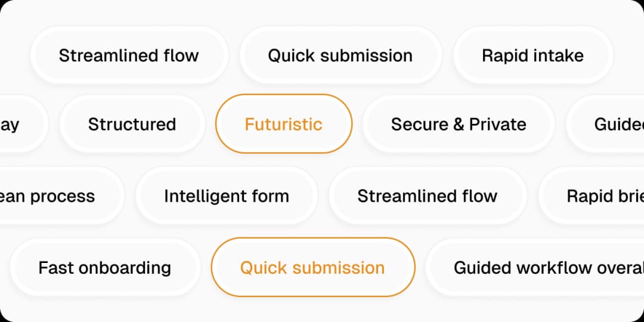Select the unhighlighted black-text Quick submission chip
The image size is (644, 322).
coord(340,55)
